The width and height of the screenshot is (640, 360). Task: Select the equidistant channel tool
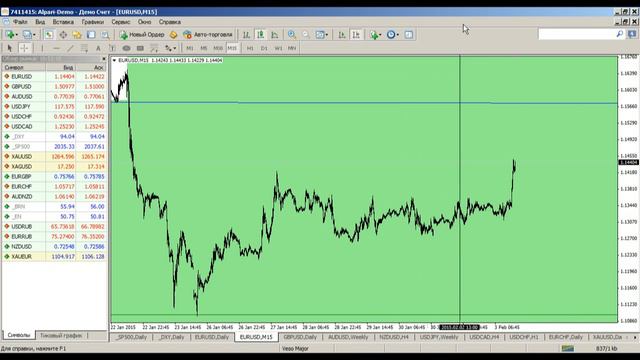[84, 48]
